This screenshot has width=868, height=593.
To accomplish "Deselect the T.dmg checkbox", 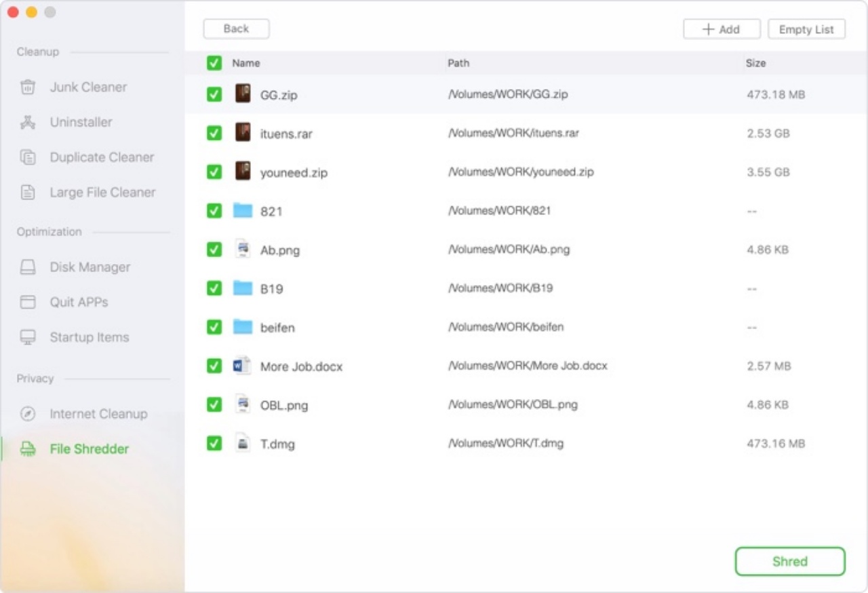I will (x=214, y=444).
